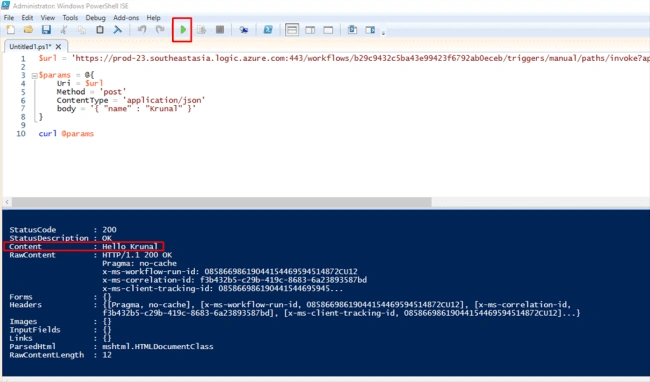
Task: Click the Undo arrow icon
Action: tap(142, 30)
